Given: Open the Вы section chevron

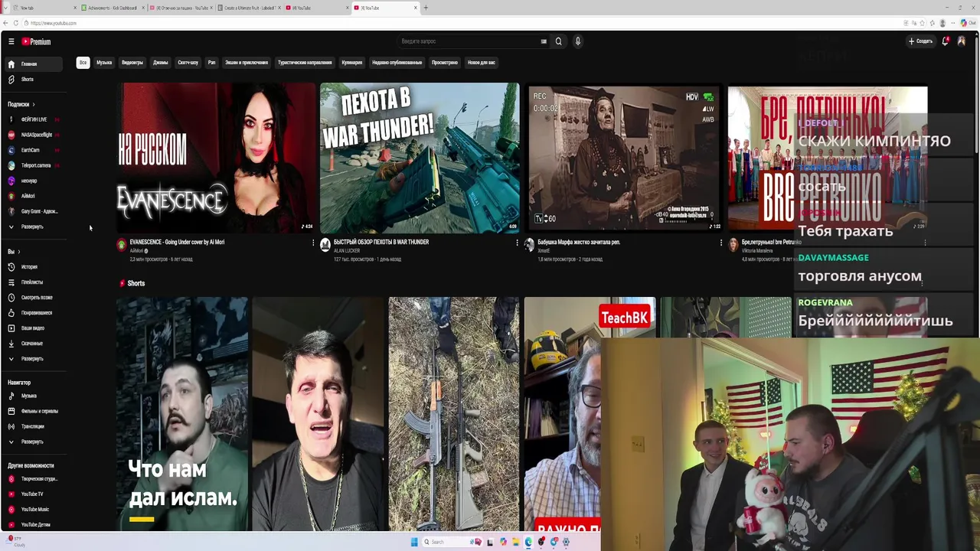Looking at the screenshot, I should [19, 252].
